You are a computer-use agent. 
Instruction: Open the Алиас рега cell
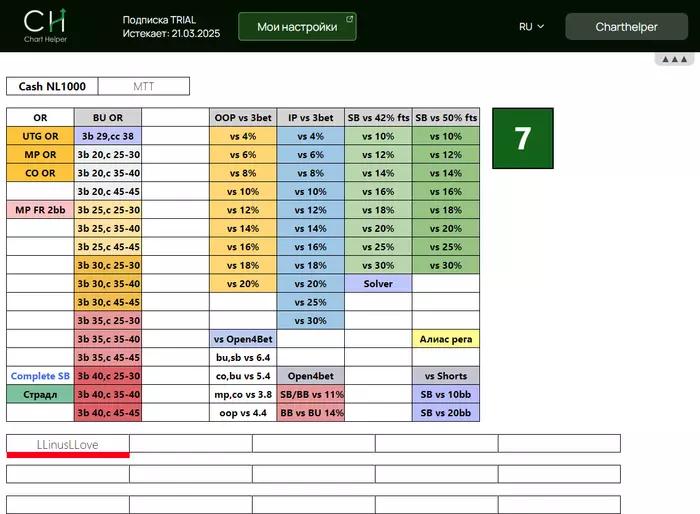[x=446, y=339]
